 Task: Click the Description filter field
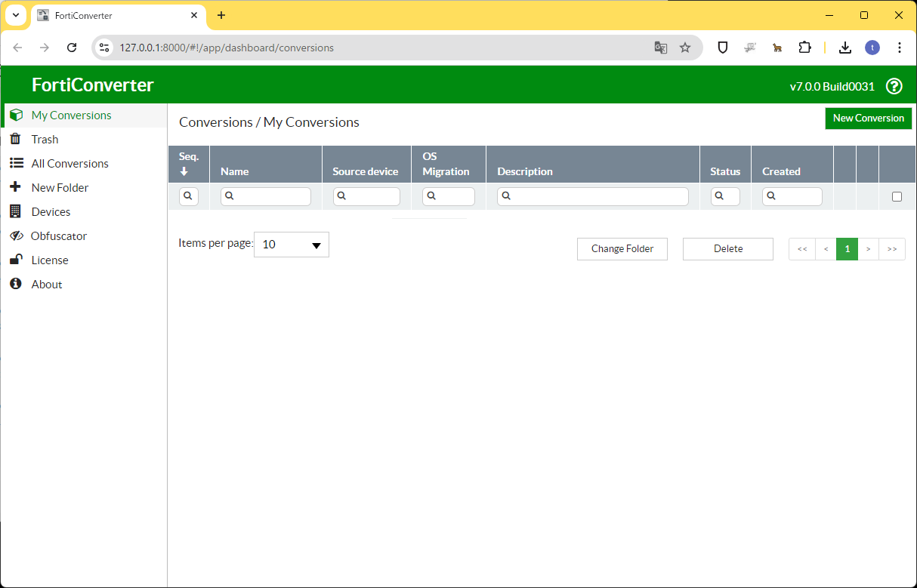(593, 196)
